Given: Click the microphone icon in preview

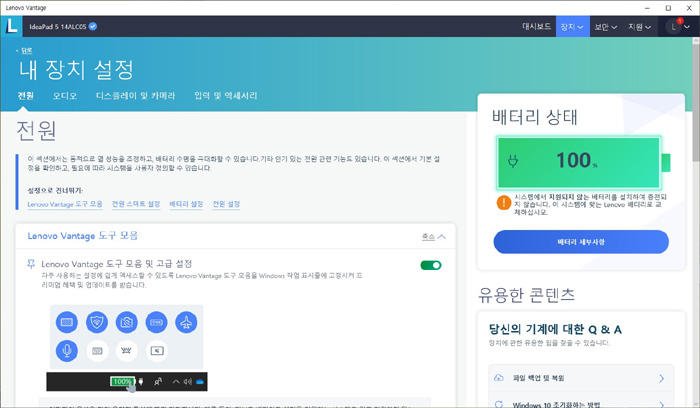Looking at the screenshot, I should (x=67, y=351).
